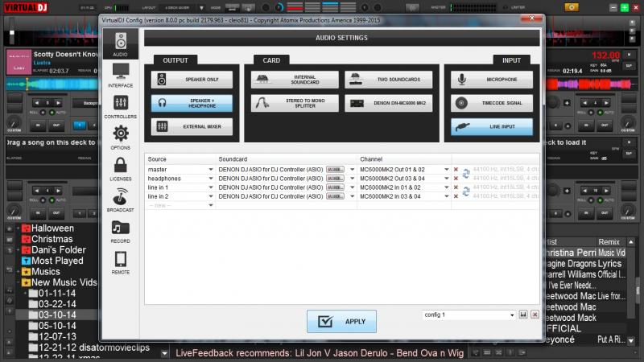This screenshot has height=362, width=644.
Task: Open soundcard dropdown for master row
Action: point(352,170)
